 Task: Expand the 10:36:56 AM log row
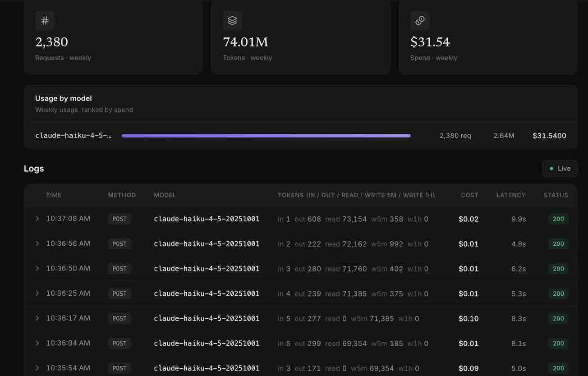point(37,243)
